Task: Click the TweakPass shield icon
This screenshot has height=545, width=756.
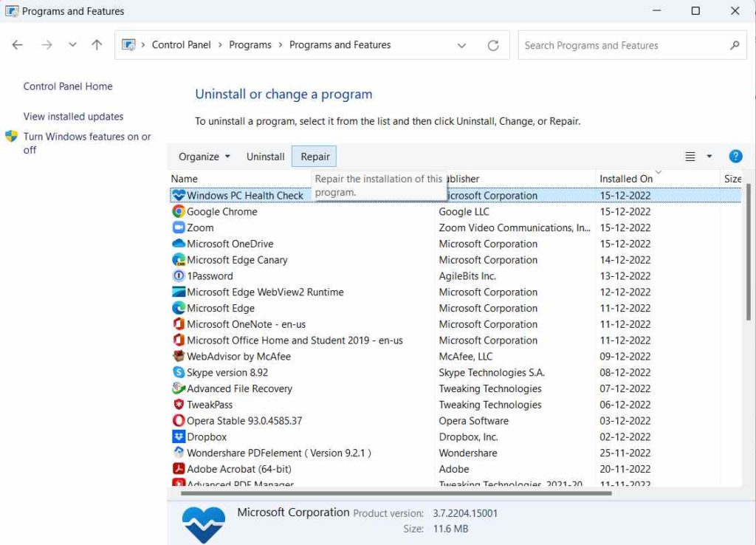Action: coord(179,404)
